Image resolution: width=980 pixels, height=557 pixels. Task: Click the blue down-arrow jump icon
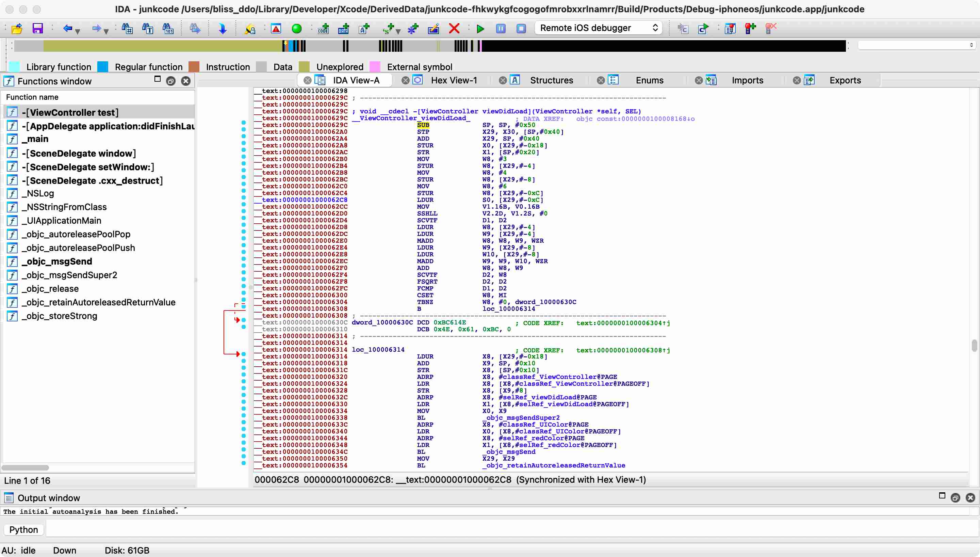coord(223,29)
